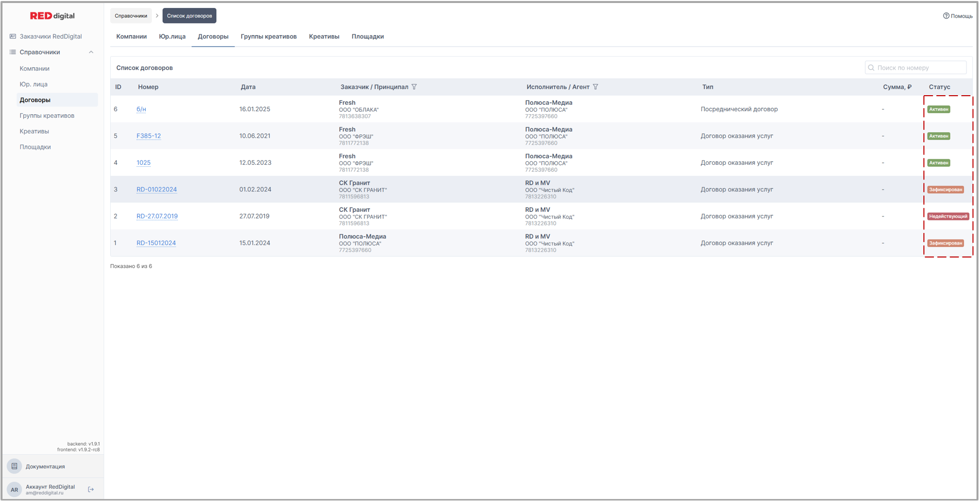
Task: Open contract RD-27.07.2019 link
Action: pyautogui.click(x=157, y=216)
